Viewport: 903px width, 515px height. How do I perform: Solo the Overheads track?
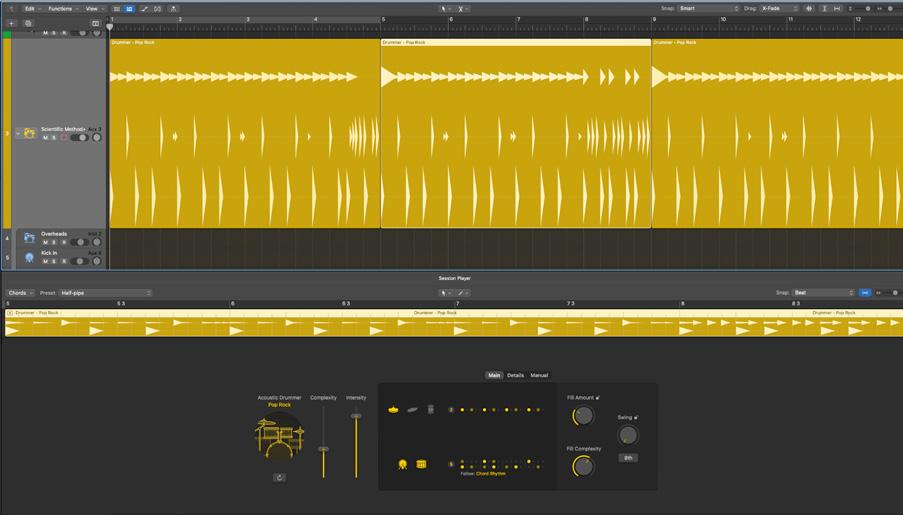[55, 243]
